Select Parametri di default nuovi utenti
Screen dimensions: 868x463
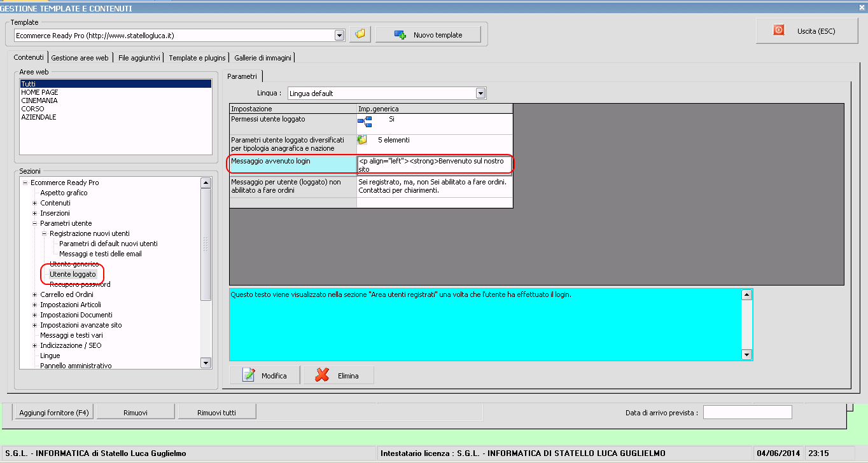(x=108, y=244)
